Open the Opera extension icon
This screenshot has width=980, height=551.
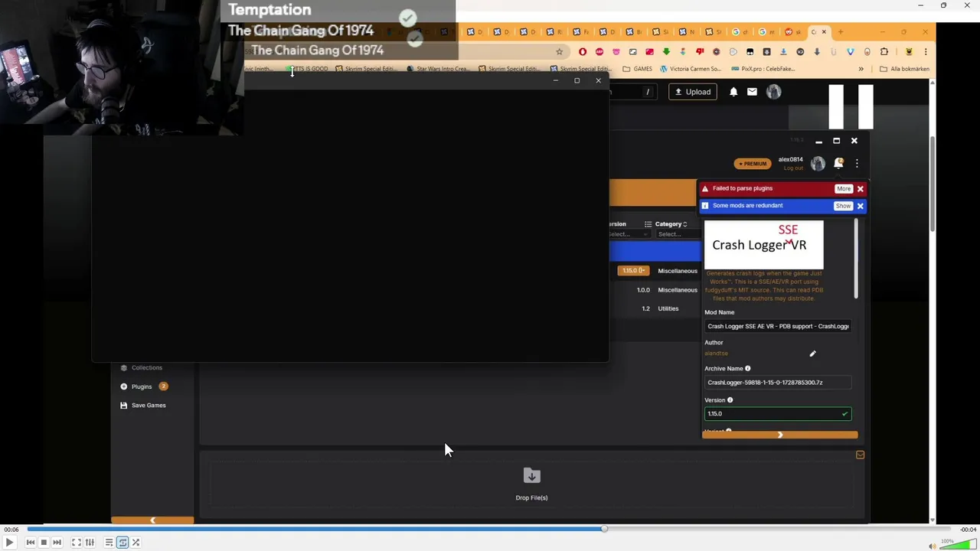(x=583, y=51)
